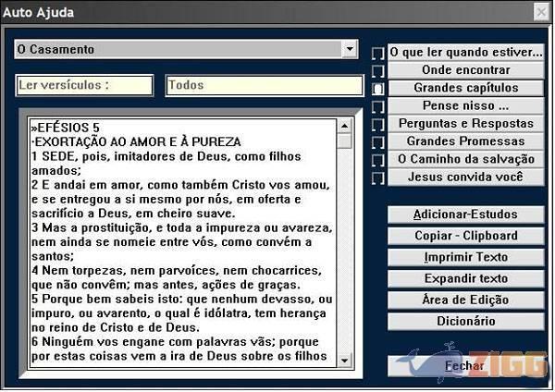Viewport: 555px width, 392px height.
Task: Close the Auto Ajuda window
Action: [x=541, y=12]
